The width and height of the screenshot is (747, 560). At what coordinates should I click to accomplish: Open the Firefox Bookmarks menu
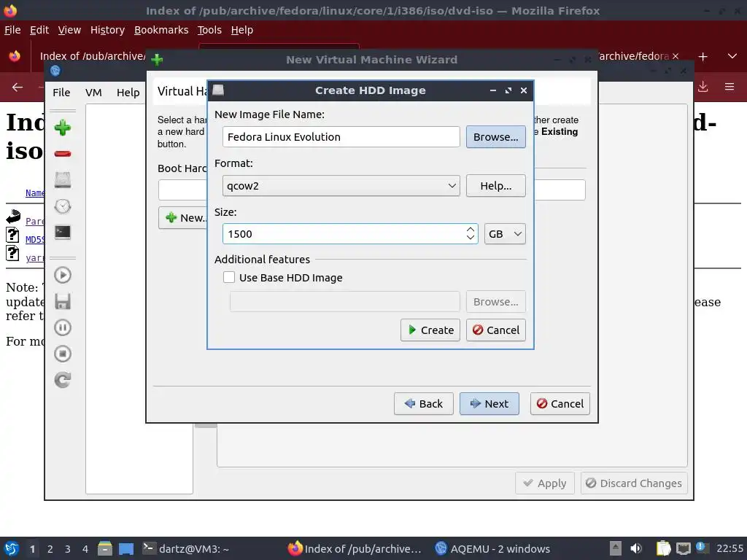[x=161, y=30]
